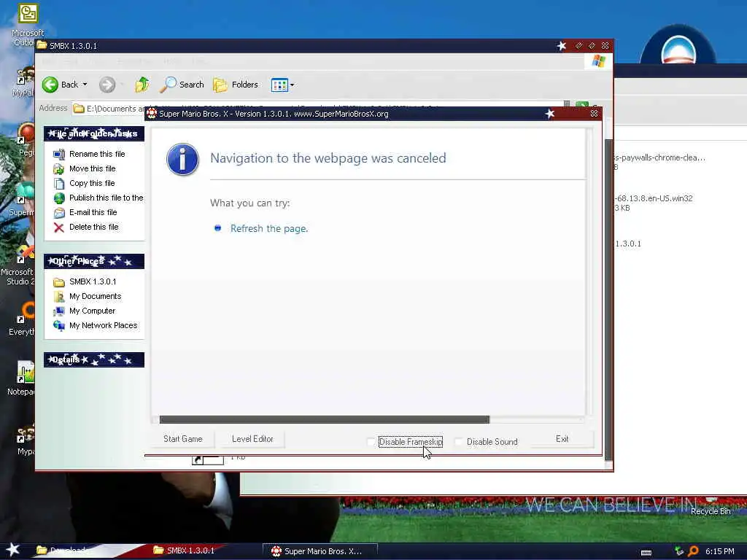This screenshot has width=747, height=560.
Task: Open My Computer in Other Places
Action: [93, 311]
